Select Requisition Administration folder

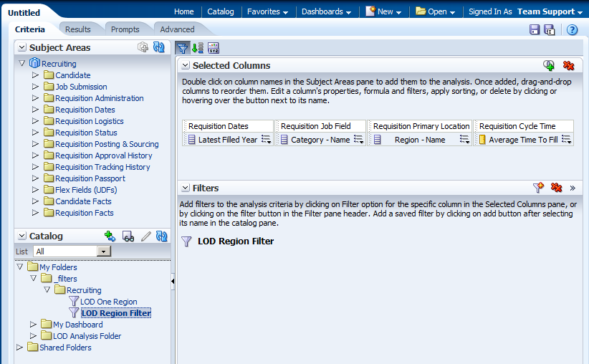[99, 98]
